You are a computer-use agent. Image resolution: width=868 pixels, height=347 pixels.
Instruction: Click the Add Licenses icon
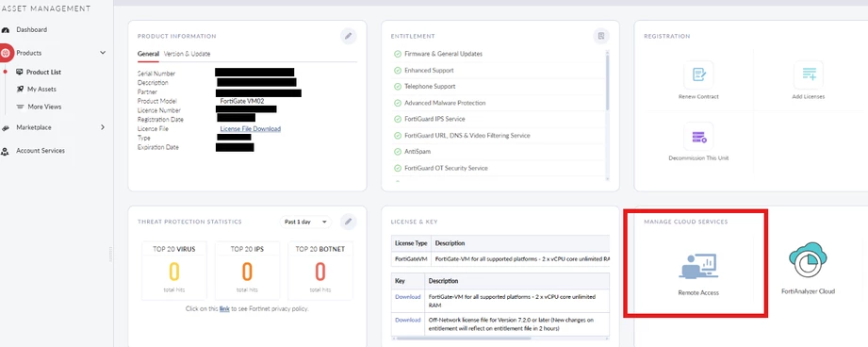tap(809, 74)
